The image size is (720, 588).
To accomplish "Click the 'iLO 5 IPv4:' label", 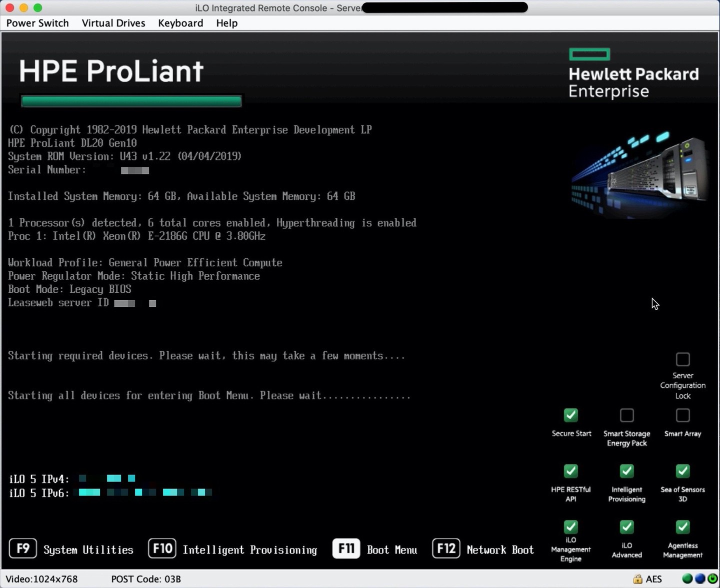I will [39, 479].
